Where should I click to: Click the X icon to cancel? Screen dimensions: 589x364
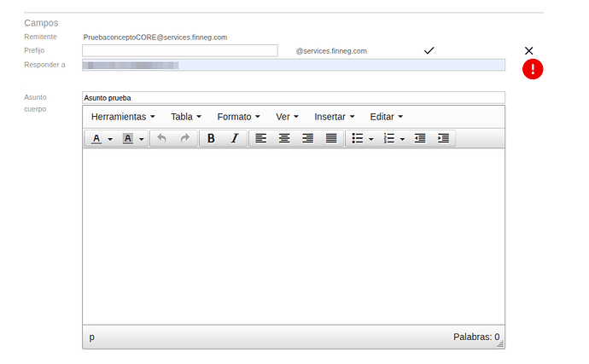(x=528, y=51)
